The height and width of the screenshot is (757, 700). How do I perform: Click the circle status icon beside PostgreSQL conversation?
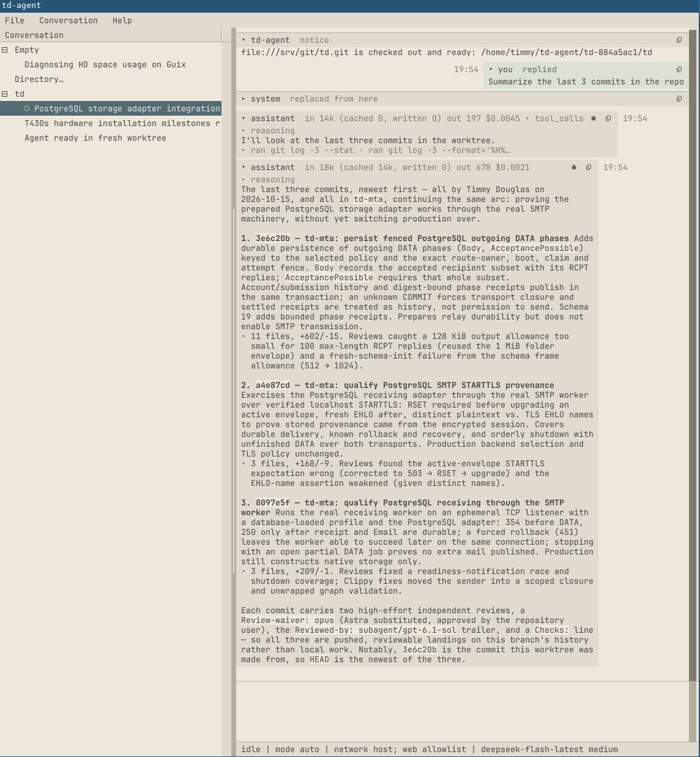pyautogui.click(x=27, y=108)
